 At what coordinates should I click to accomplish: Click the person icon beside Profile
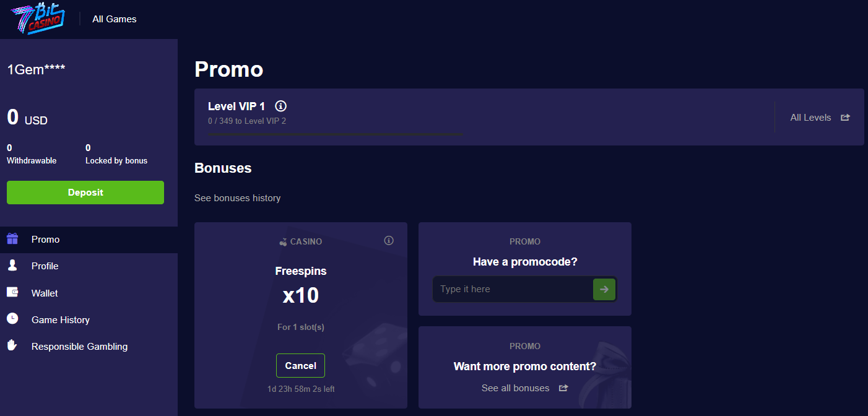(x=12, y=266)
